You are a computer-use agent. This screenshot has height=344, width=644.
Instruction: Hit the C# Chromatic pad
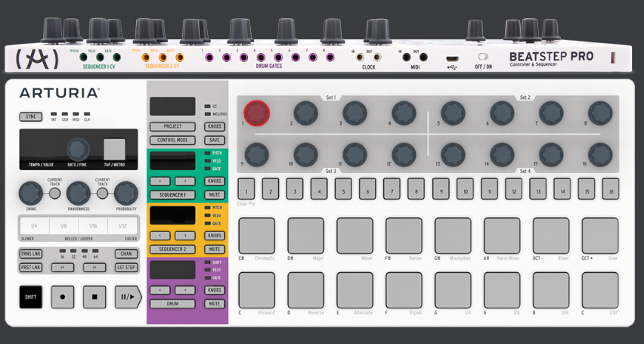(x=257, y=236)
